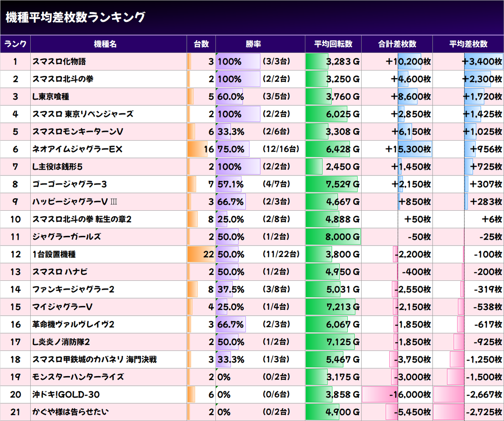Click rank number 10 cell
This screenshot has height=421, width=504.
click(x=15, y=220)
